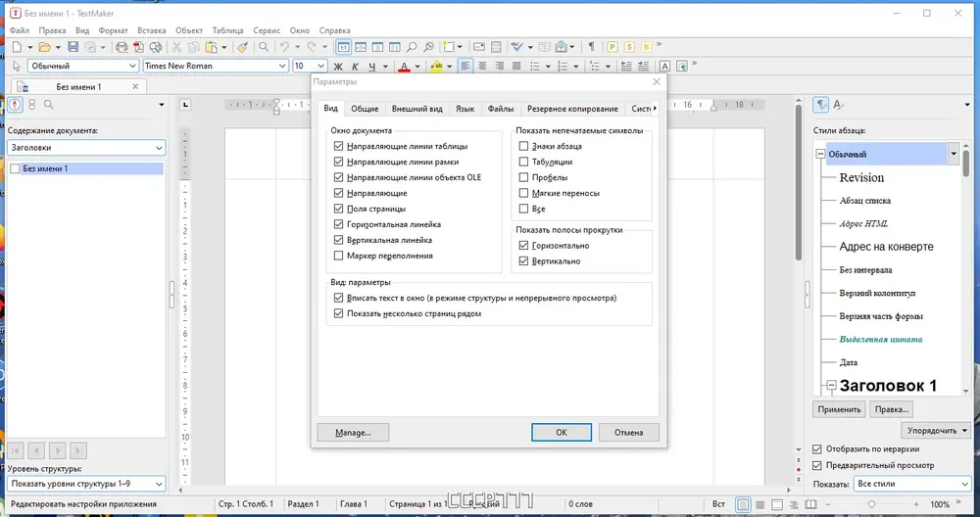
Task: Click the Правка... button in sidebar
Action: tap(891, 409)
